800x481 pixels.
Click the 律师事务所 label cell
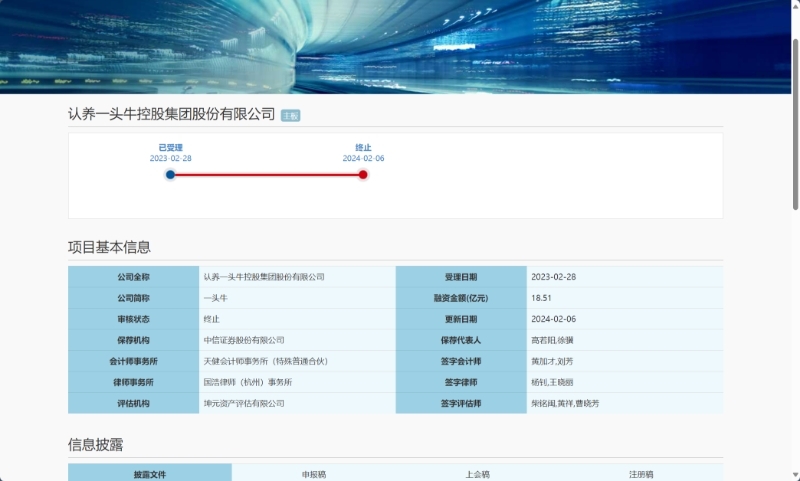click(133, 382)
